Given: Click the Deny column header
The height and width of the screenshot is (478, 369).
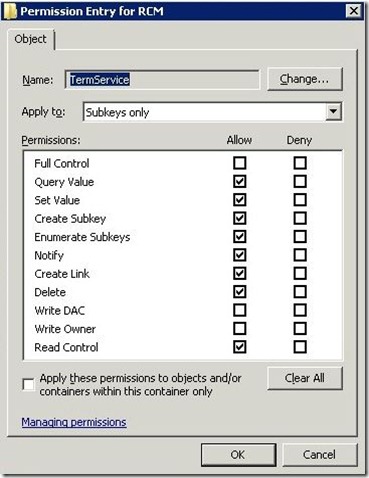Looking at the screenshot, I should [299, 140].
